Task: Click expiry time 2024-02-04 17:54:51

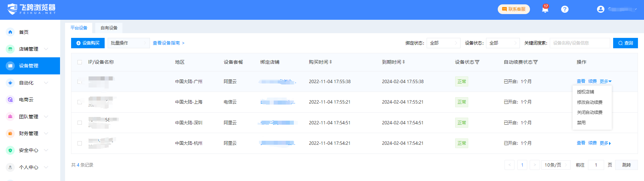Action: [402, 123]
